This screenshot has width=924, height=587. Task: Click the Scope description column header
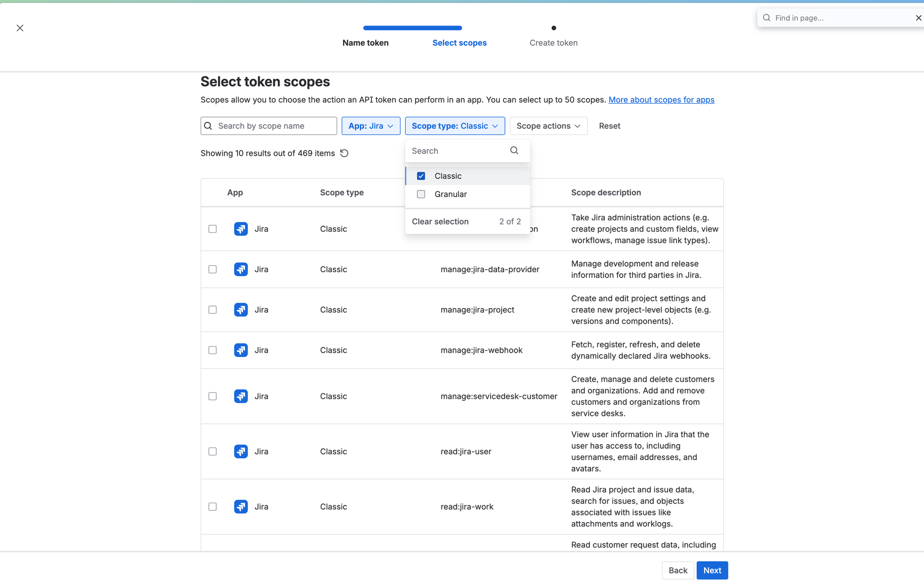(606, 192)
